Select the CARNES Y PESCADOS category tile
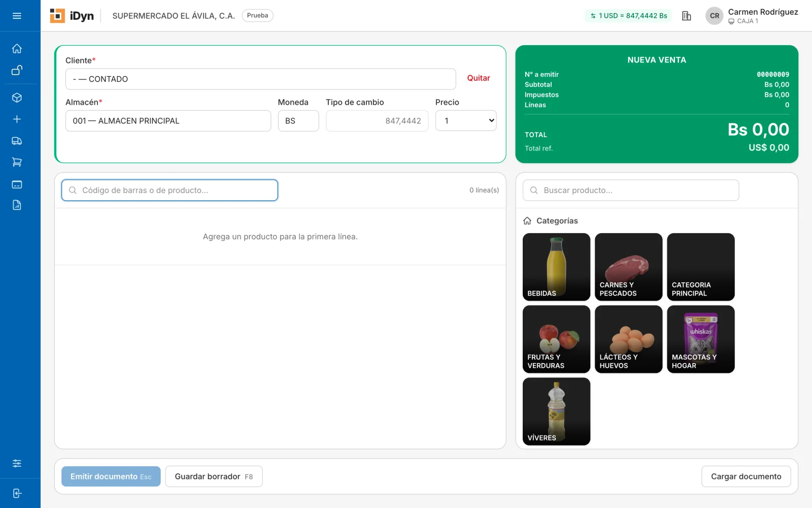The height and width of the screenshot is (508, 812). [x=628, y=267]
